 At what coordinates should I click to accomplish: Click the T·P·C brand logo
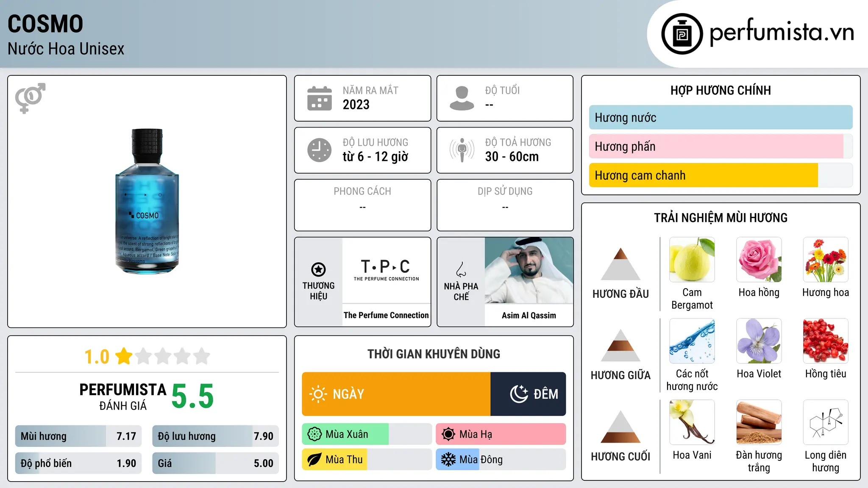tap(386, 270)
